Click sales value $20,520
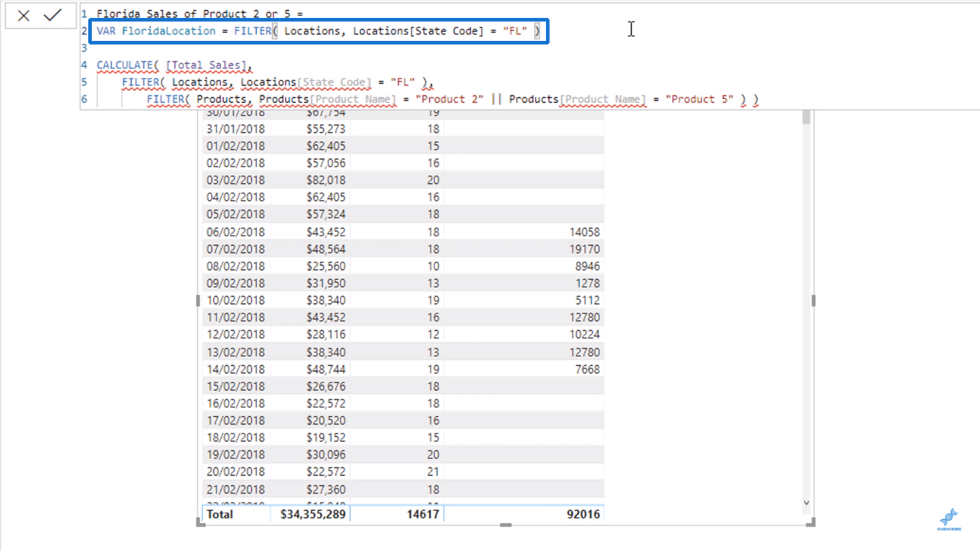 [x=326, y=420]
